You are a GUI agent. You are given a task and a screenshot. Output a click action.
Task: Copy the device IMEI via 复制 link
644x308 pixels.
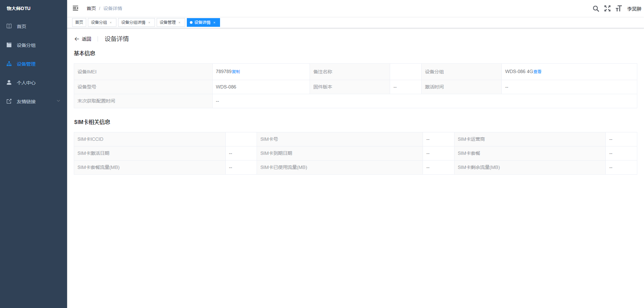236,72
